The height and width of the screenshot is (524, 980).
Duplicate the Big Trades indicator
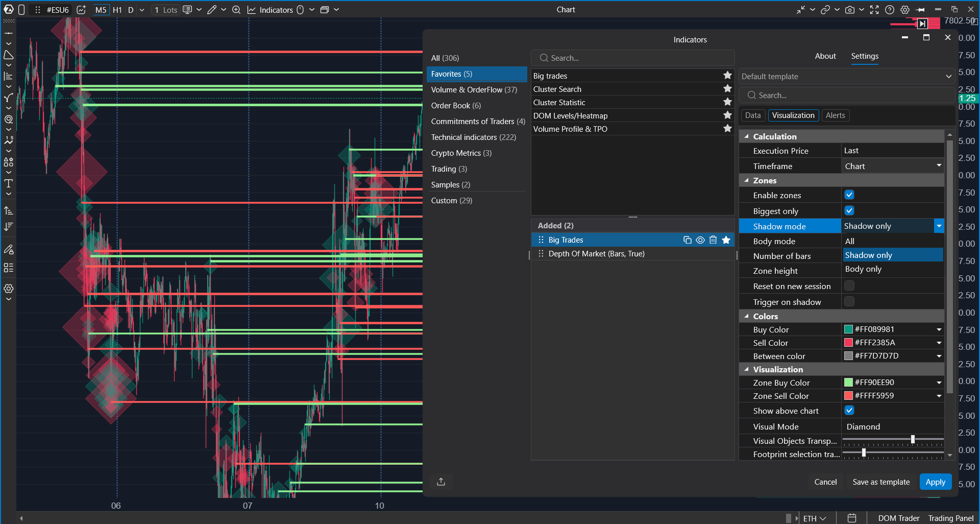click(688, 240)
